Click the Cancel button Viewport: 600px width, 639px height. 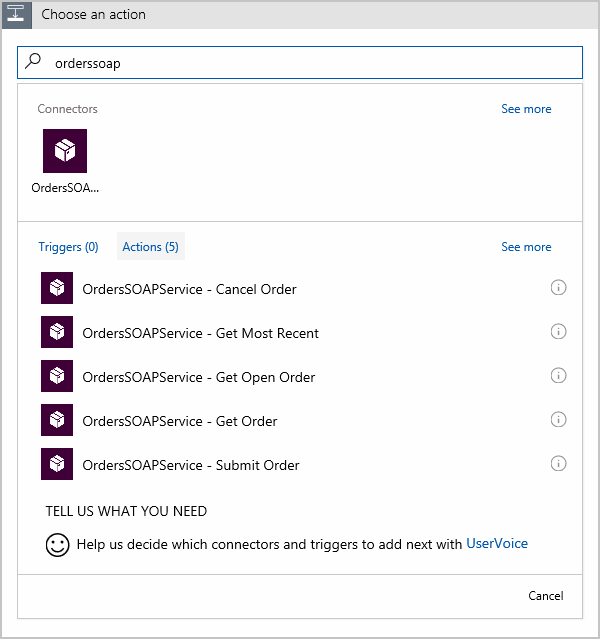546,596
